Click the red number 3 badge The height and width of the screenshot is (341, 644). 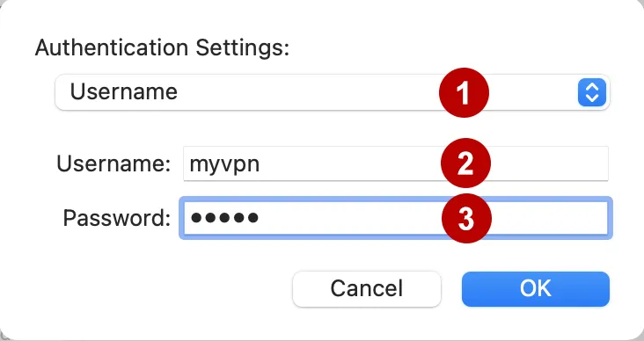466,218
